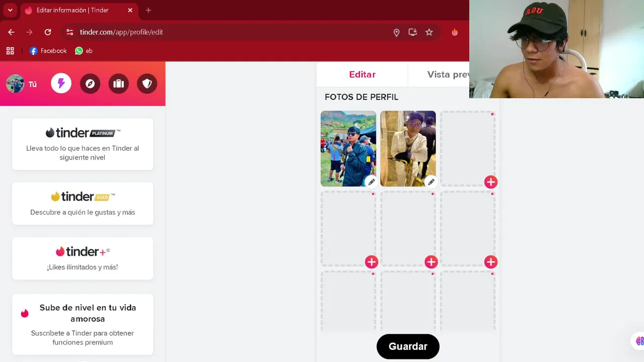
Task: Open the site information icon in address bar
Action: pos(70,32)
